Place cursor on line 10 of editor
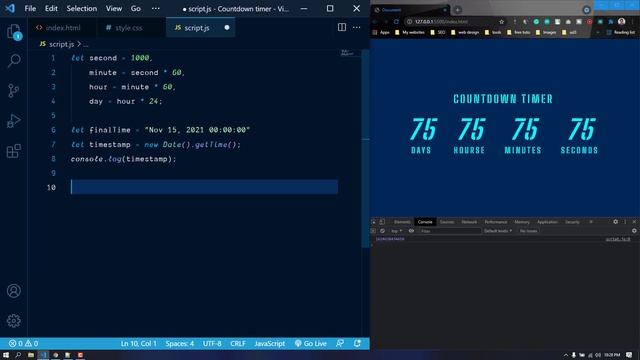This screenshot has width=640, height=360. (x=204, y=187)
